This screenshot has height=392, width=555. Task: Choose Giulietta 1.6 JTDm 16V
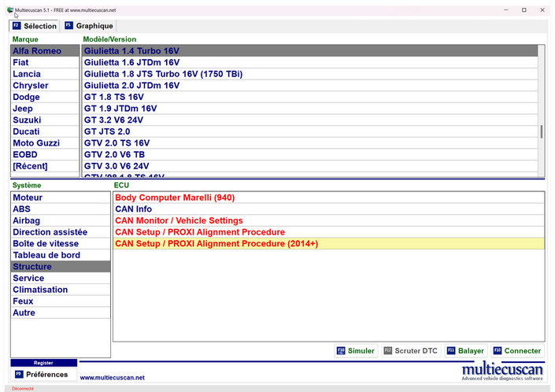310,62
